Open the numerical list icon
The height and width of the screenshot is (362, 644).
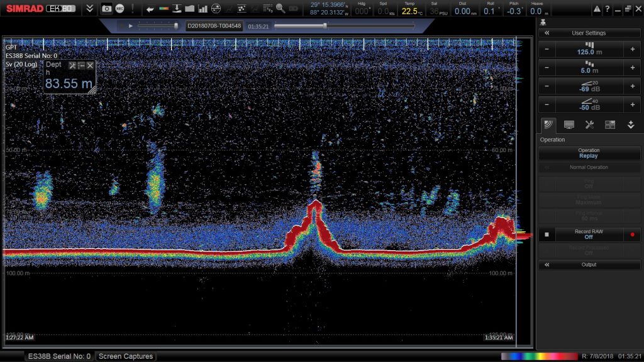[x=267, y=9]
